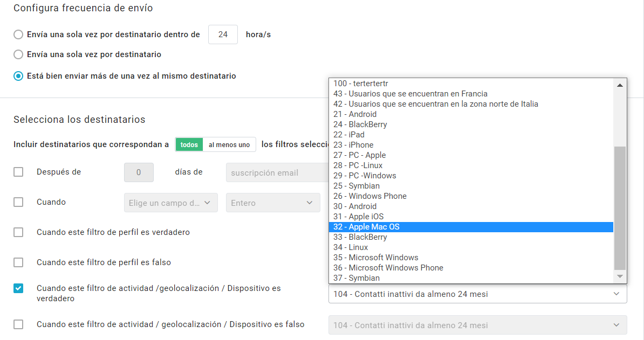Select 'Está bien enviar más de una vez' option
644x340 pixels.
click(18, 76)
